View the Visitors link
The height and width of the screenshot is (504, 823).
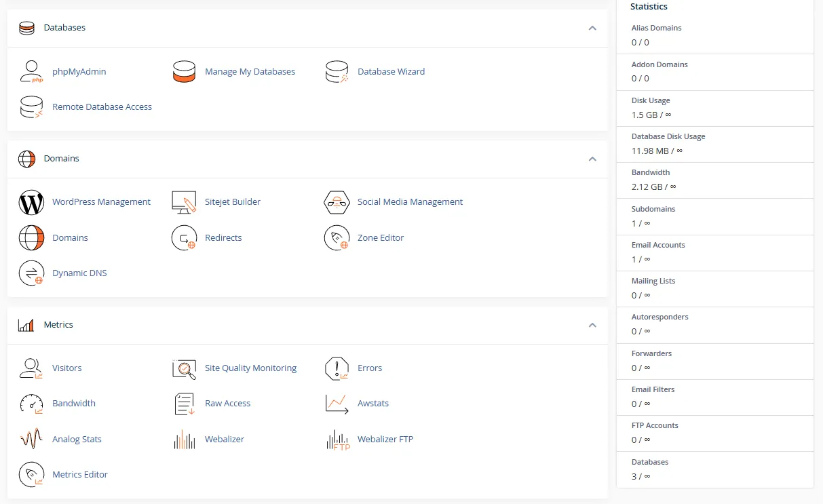pyautogui.click(x=66, y=368)
